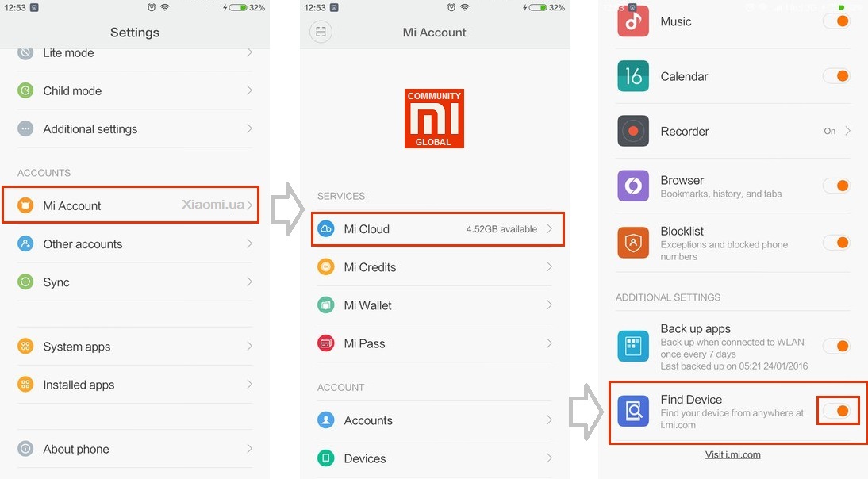
Task: Open System apps entry
Action: pos(135,347)
